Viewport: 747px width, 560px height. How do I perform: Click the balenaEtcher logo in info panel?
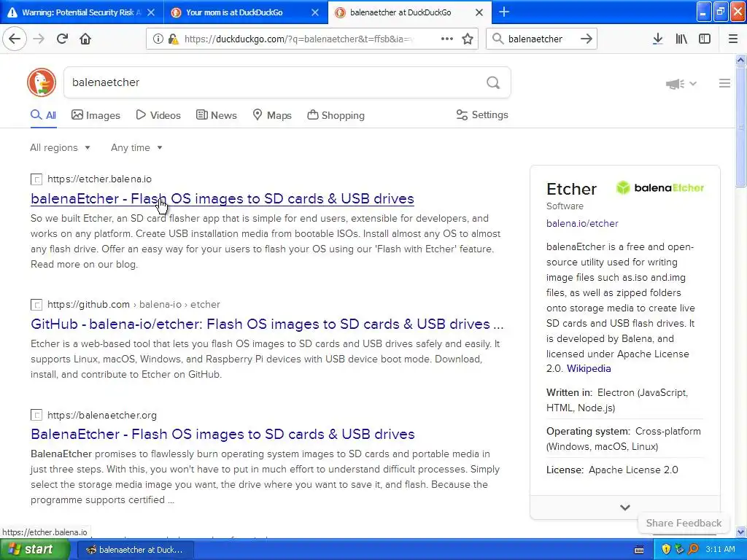click(x=659, y=187)
